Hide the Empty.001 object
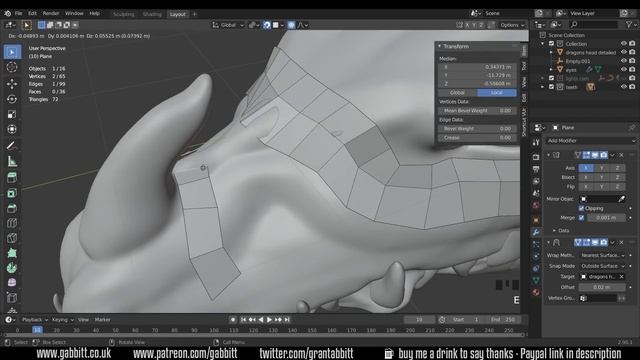 click(623, 61)
